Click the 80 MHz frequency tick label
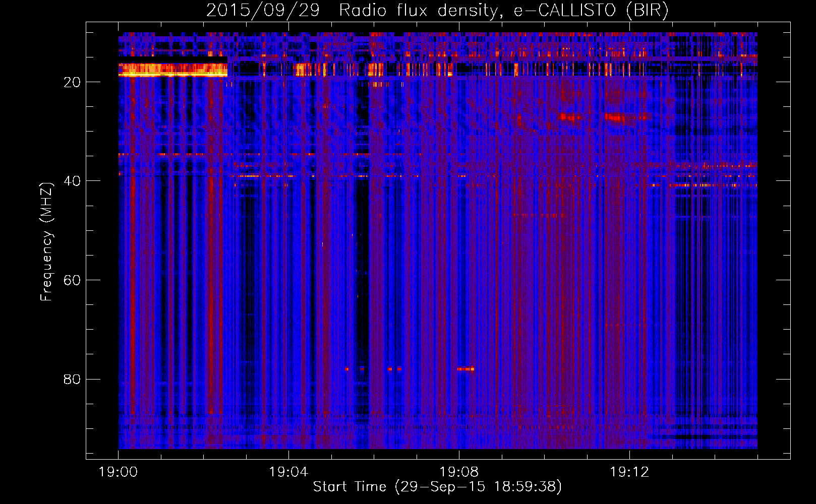This screenshot has height=504, width=816. [x=72, y=379]
